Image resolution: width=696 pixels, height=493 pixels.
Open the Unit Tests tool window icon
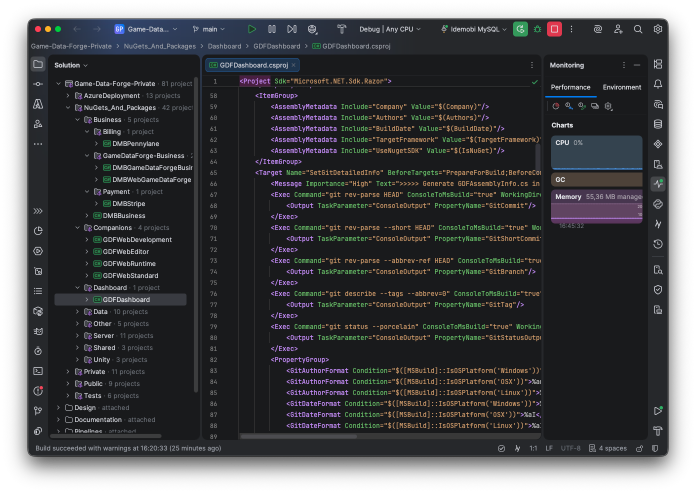pos(38,271)
